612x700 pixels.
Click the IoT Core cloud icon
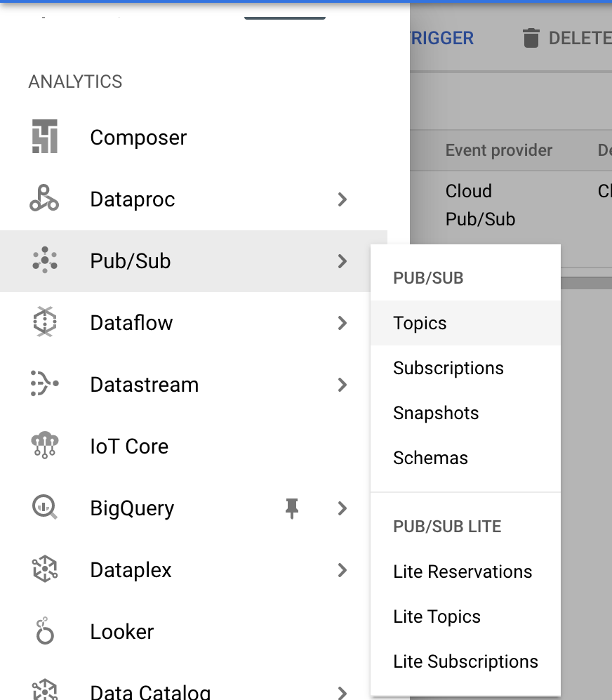tap(45, 445)
